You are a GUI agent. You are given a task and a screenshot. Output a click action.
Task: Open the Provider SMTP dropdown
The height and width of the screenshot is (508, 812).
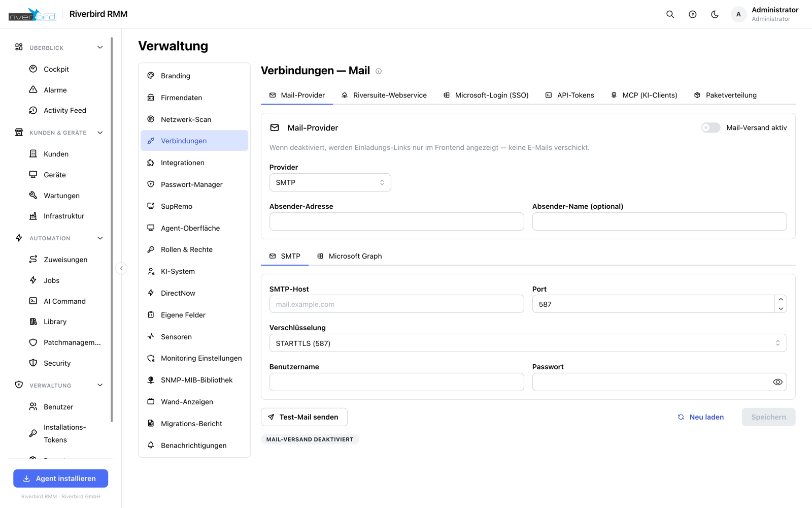330,182
